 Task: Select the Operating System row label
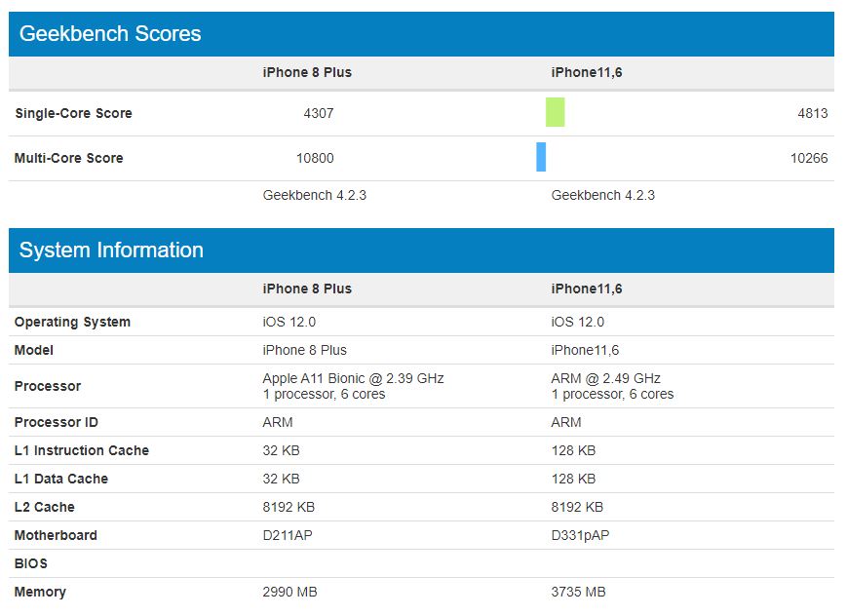[72, 322]
